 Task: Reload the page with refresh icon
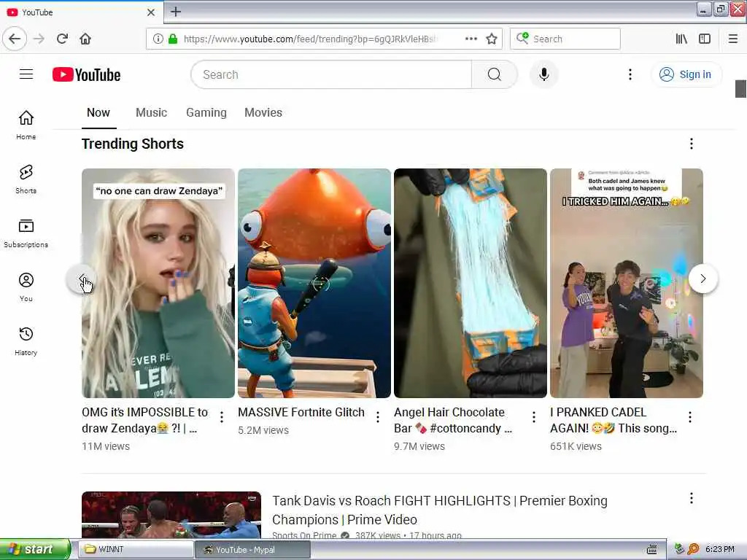pyautogui.click(x=63, y=39)
